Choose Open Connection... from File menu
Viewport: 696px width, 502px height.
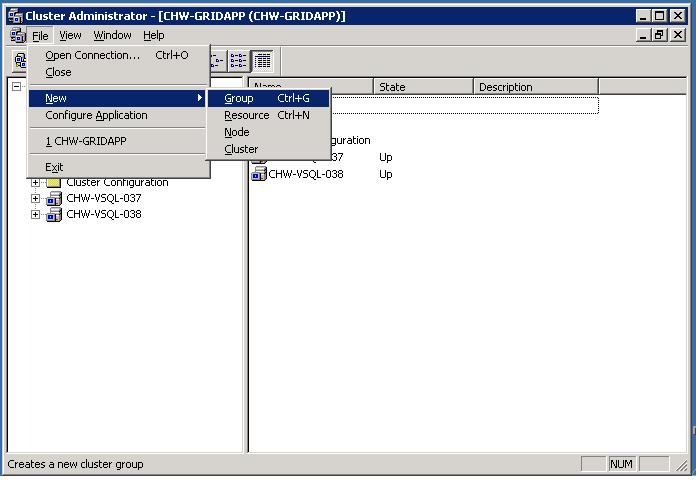click(117, 55)
